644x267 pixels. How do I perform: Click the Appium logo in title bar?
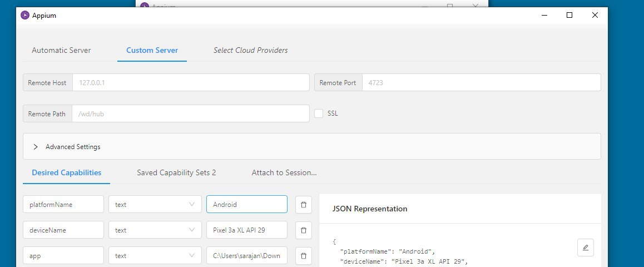pyautogui.click(x=25, y=16)
